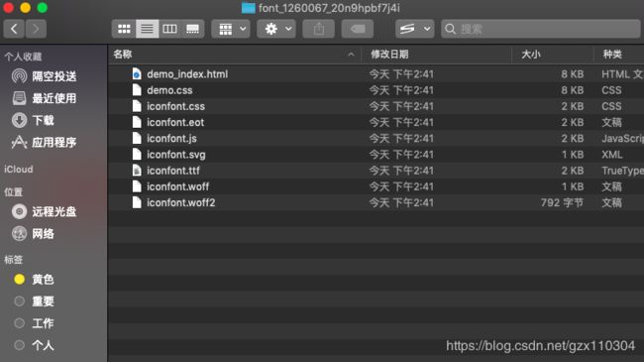
Task: Switch to list view
Action: (147, 29)
